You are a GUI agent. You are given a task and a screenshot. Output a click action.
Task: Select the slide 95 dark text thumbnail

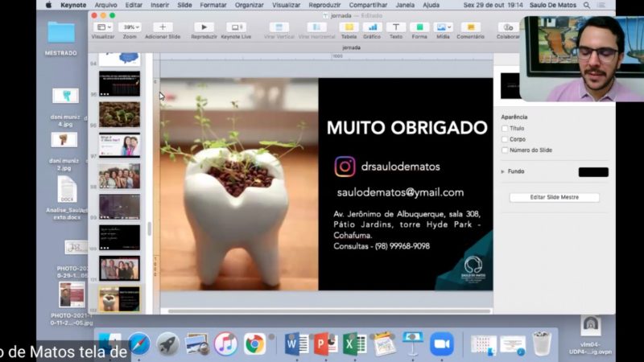point(119,84)
